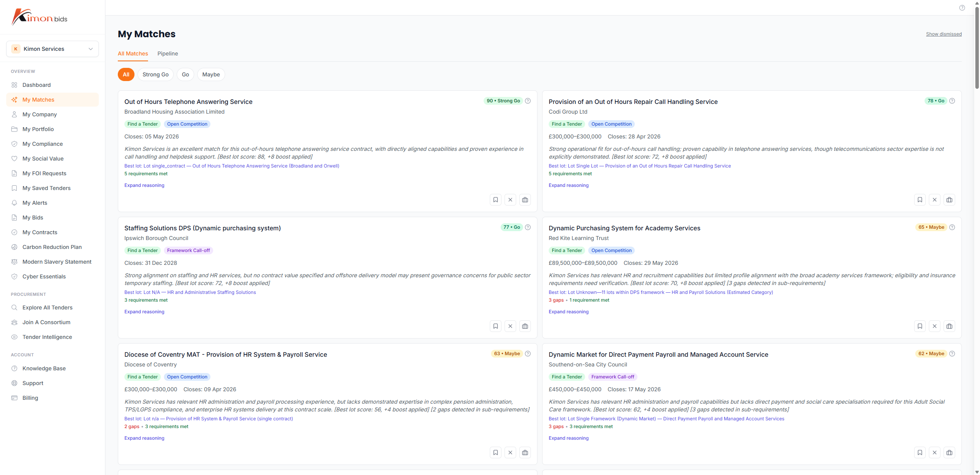Filter matches by Go
980x475 pixels.
tap(185, 74)
